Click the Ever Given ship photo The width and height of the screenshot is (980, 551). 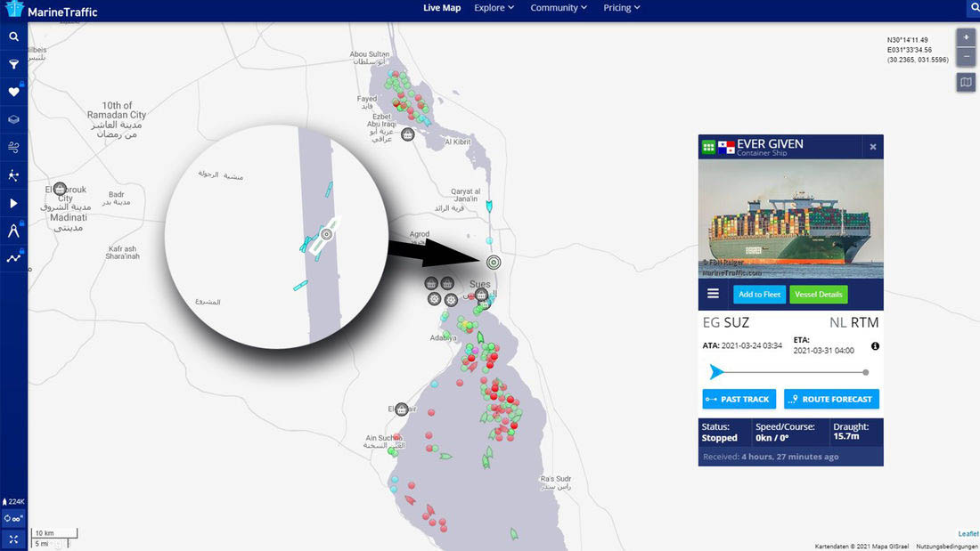coord(790,218)
